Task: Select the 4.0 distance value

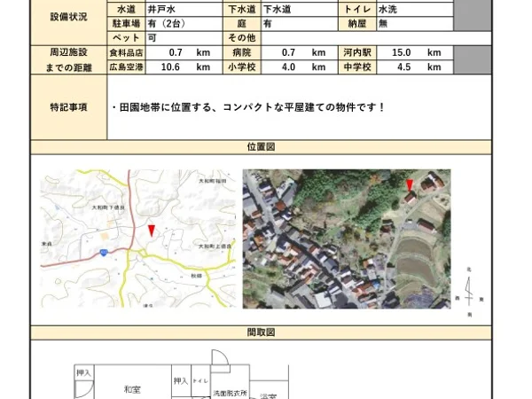Action: click(x=288, y=66)
